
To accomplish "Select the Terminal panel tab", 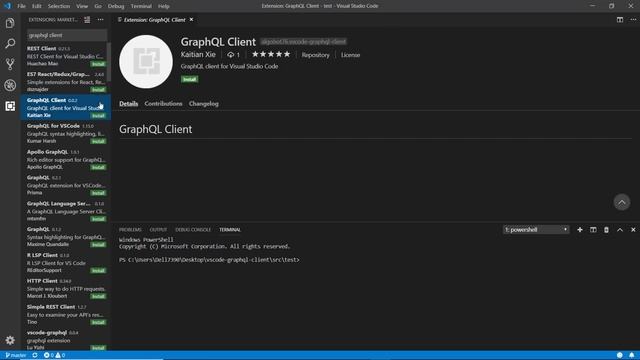I will (230, 230).
